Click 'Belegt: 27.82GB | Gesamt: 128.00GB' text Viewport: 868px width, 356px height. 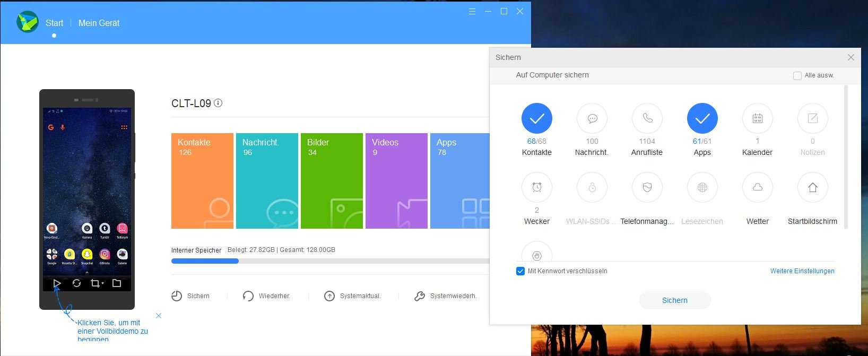(x=281, y=250)
